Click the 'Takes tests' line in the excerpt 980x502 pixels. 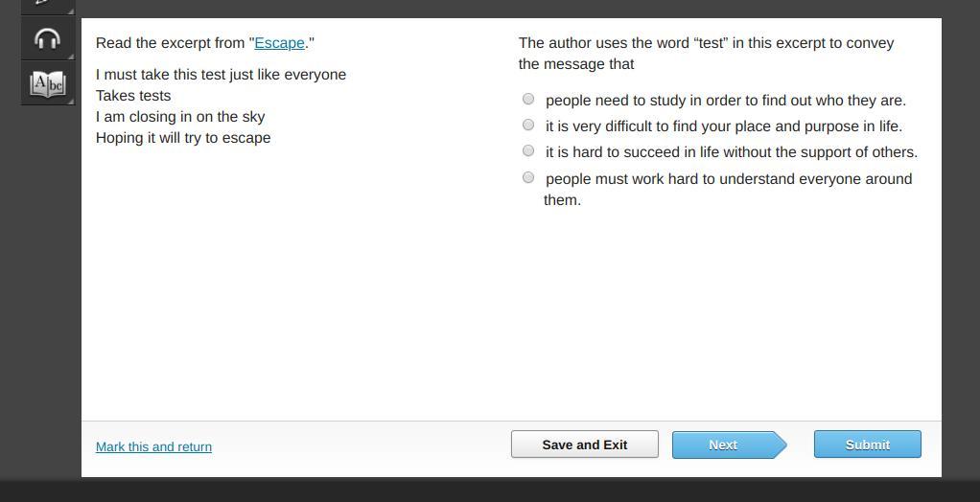tap(133, 96)
